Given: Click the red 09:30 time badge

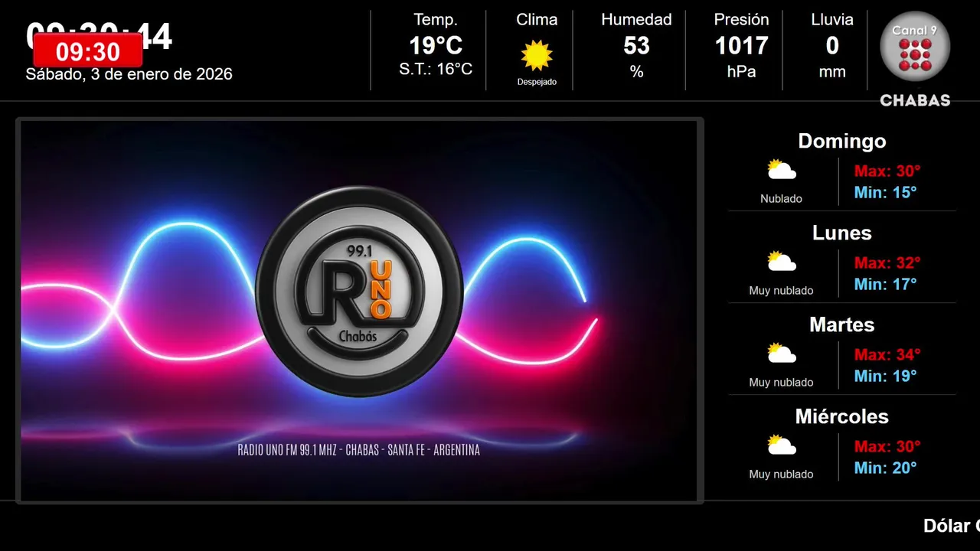Looking at the screenshot, I should [88, 52].
